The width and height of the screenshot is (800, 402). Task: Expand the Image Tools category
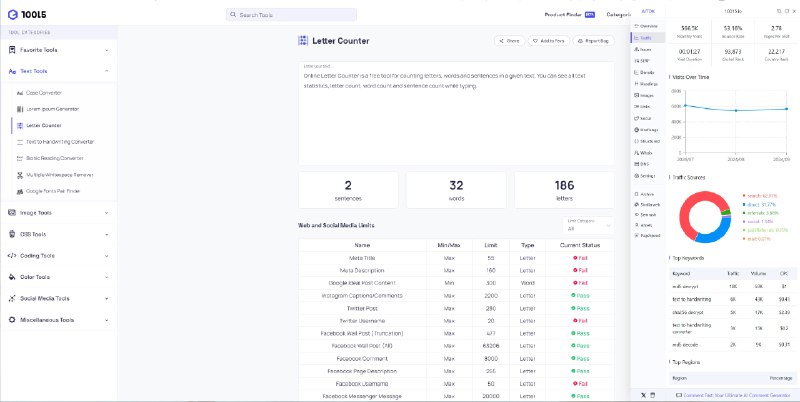(59, 213)
